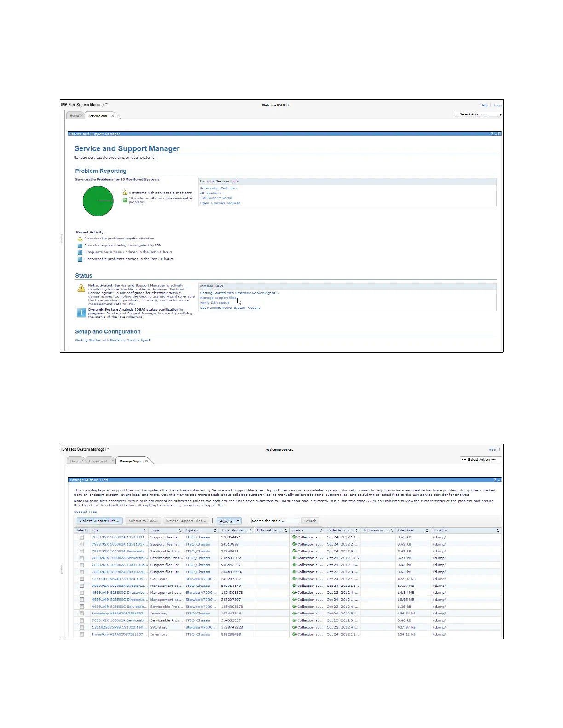Select checkbox for row with problem 245501602

coord(81,558)
